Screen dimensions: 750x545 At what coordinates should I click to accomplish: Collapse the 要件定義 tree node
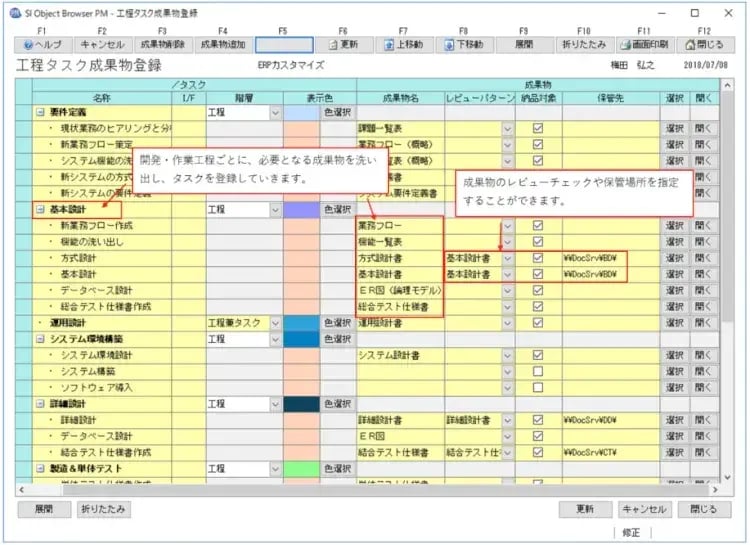point(39,113)
